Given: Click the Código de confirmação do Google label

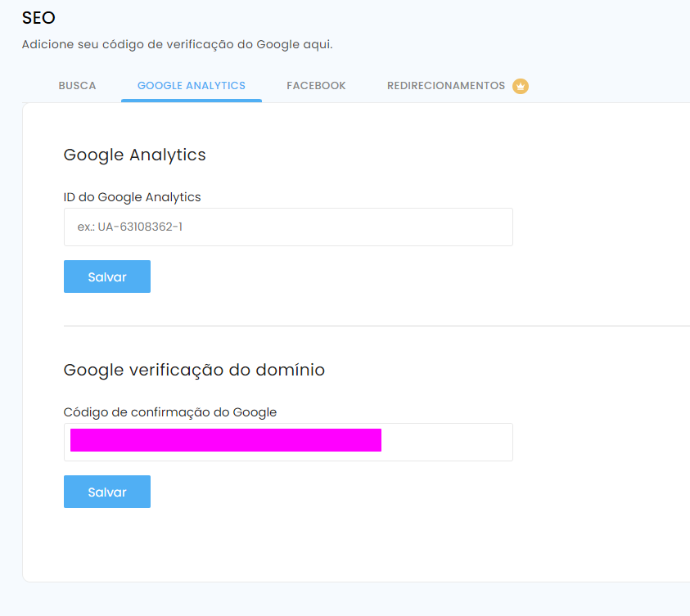Looking at the screenshot, I should click(x=170, y=412).
